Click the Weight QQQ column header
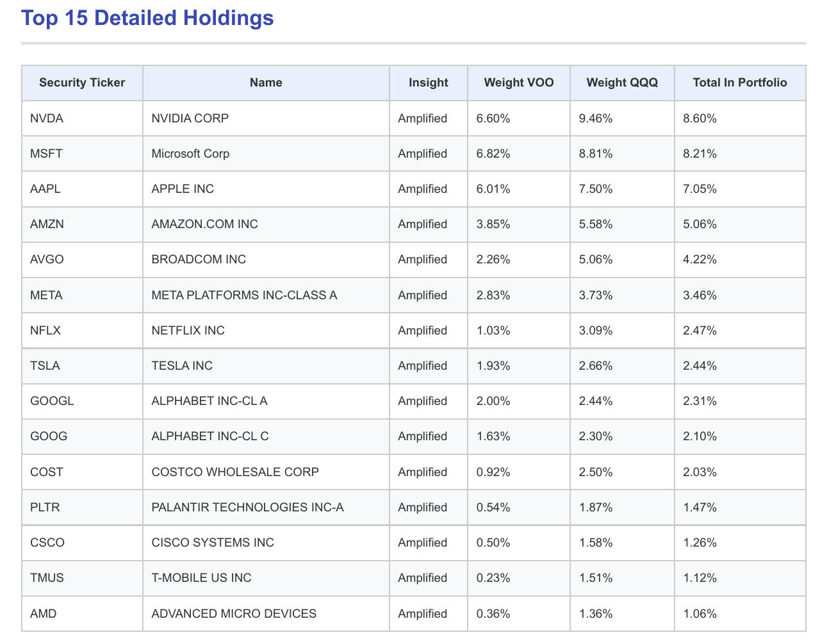 [x=621, y=83]
